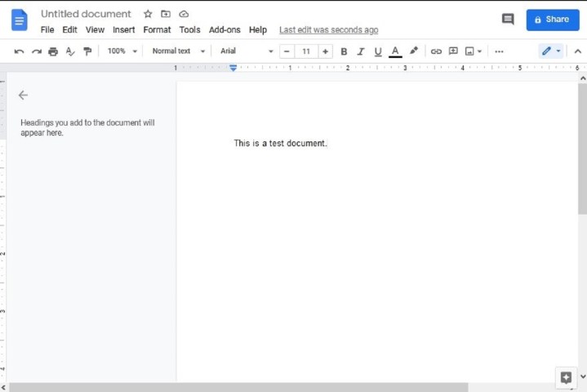
Task: Star the Untitled document
Action: coord(148,14)
